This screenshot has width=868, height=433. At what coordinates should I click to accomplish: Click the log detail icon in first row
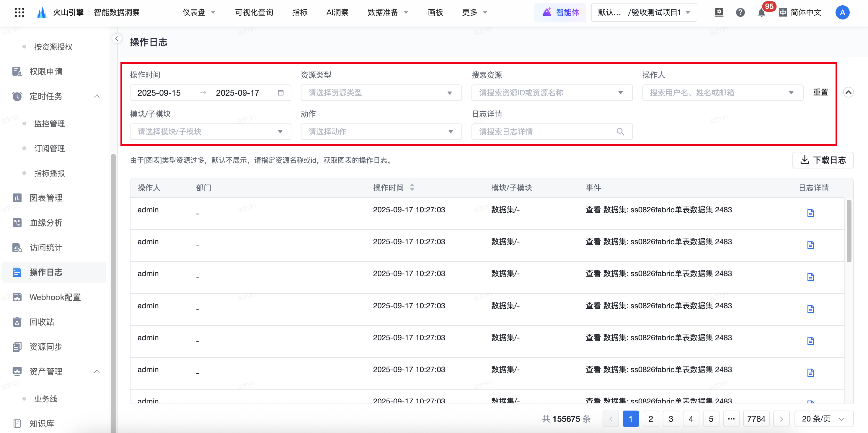click(810, 213)
